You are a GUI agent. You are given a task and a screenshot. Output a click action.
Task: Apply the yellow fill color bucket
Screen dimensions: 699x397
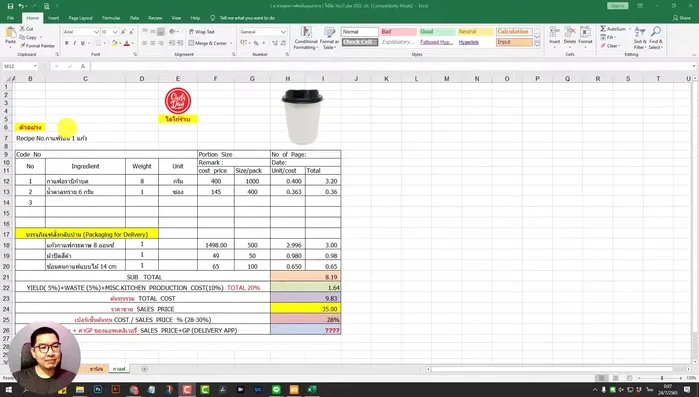(x=114, y=43)
